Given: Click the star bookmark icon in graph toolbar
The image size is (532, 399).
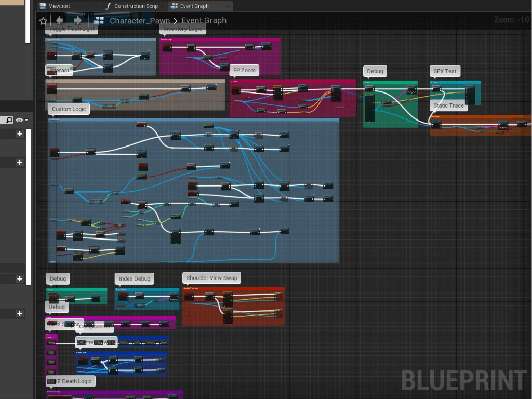Looking at the screenshot, I should pyautogui.click(x=43, y=21).
